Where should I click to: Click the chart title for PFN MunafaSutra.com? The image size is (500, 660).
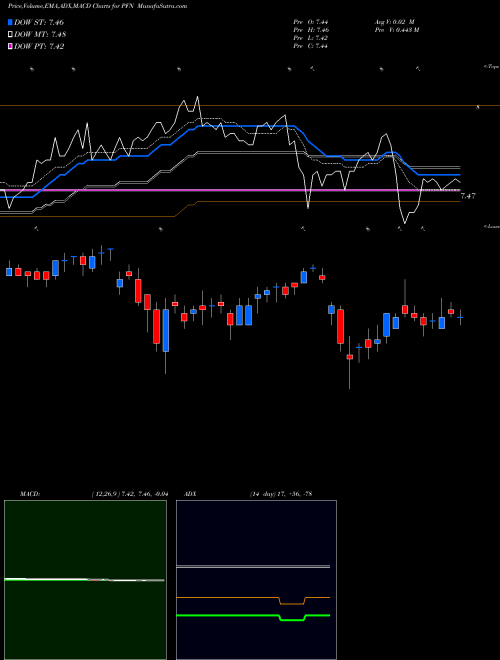coord(98,6)
